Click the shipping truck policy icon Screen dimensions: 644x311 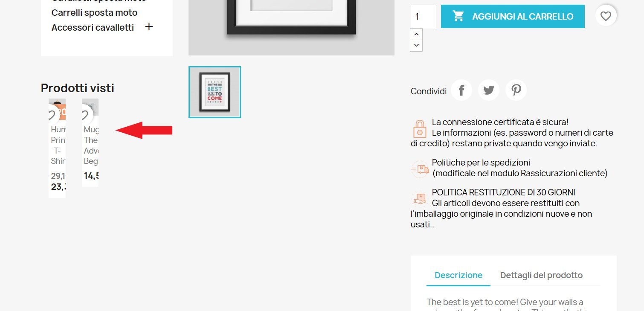[x=420, y=169]
